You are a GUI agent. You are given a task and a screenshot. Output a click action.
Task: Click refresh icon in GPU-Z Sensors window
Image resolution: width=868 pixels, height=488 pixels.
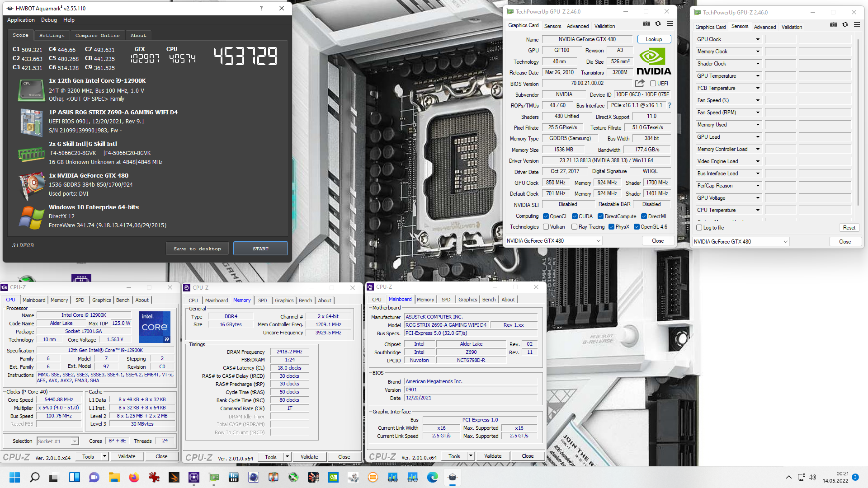pyautogui.click(x=845, y=25)
